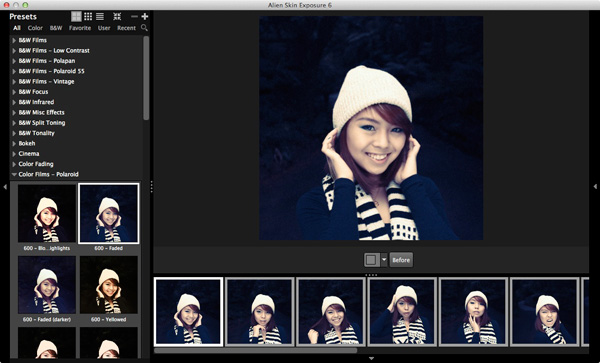
Task: Select B&W Tonality row
Action: 76,133
